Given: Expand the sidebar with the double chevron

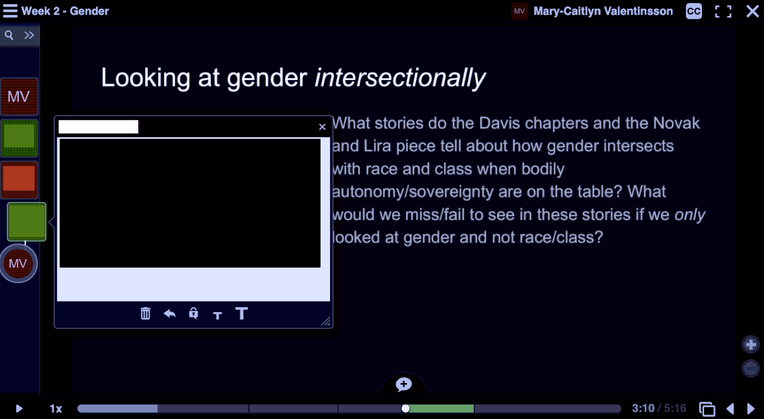Looking at the screenshot, I should (29, 35).
